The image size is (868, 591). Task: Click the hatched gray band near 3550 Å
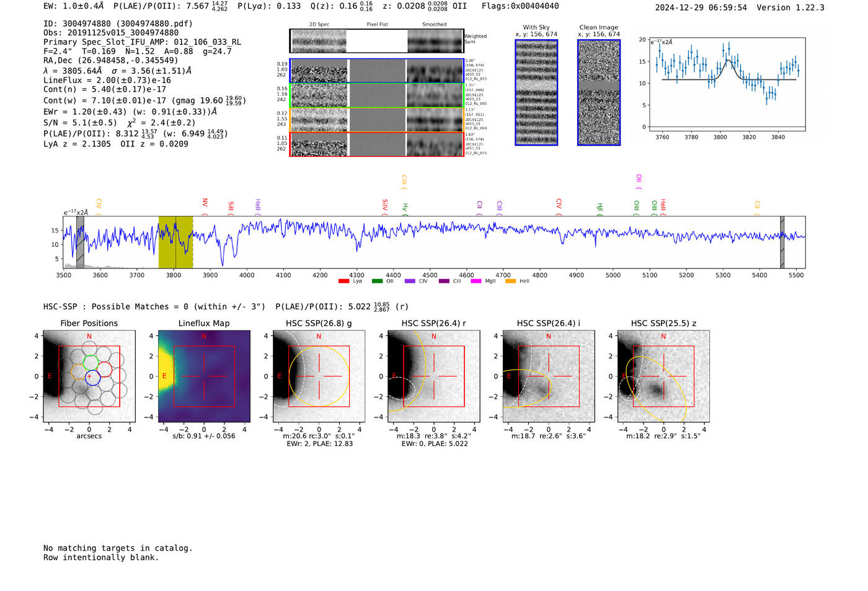(x=80, y=242)
